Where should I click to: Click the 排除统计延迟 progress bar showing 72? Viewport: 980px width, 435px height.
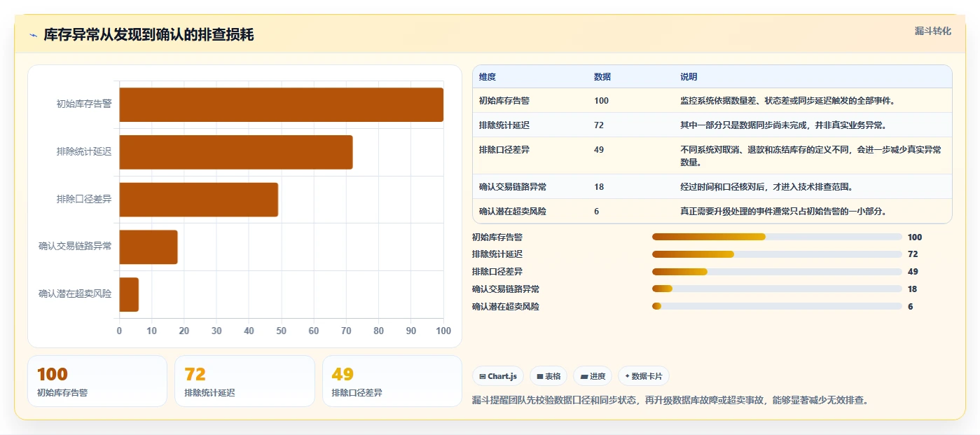tap(777, 254)
